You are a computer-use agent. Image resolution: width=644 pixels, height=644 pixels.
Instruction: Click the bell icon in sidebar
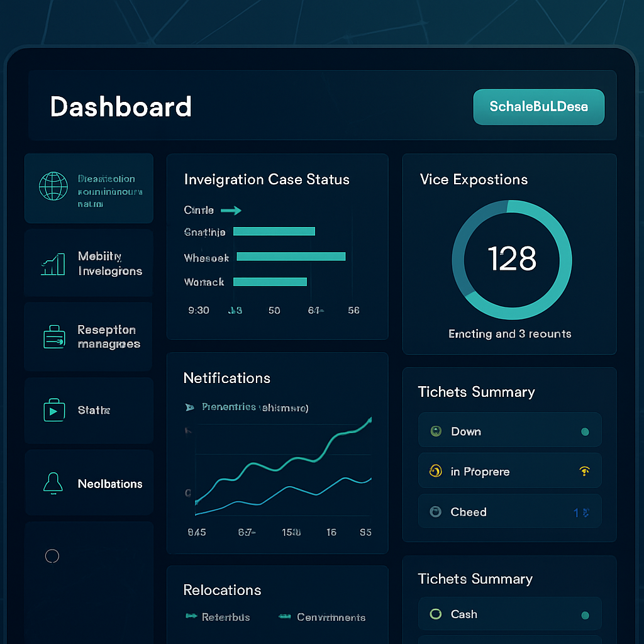tap(53, 483)
